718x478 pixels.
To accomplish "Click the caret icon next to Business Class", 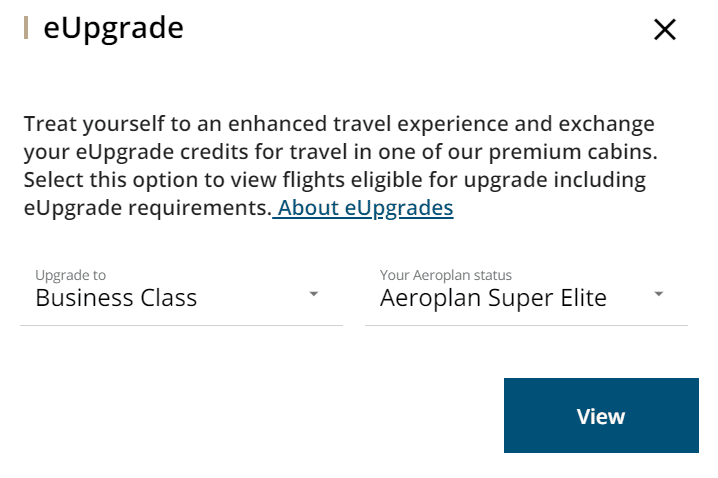I will (314, 294).
